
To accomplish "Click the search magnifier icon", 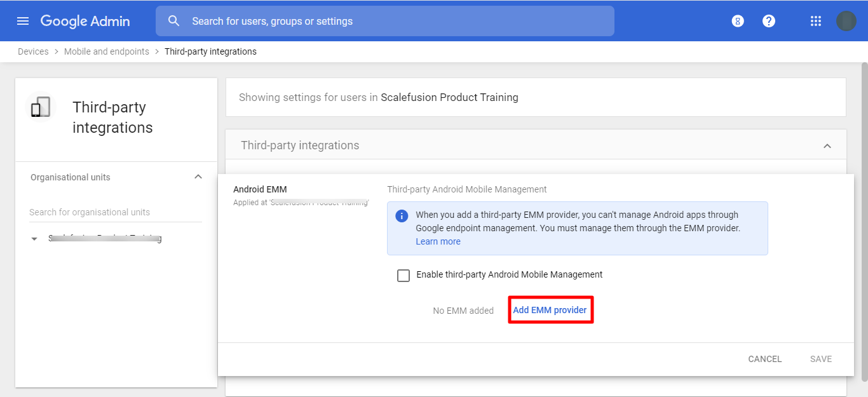I will tap(174, 21).
